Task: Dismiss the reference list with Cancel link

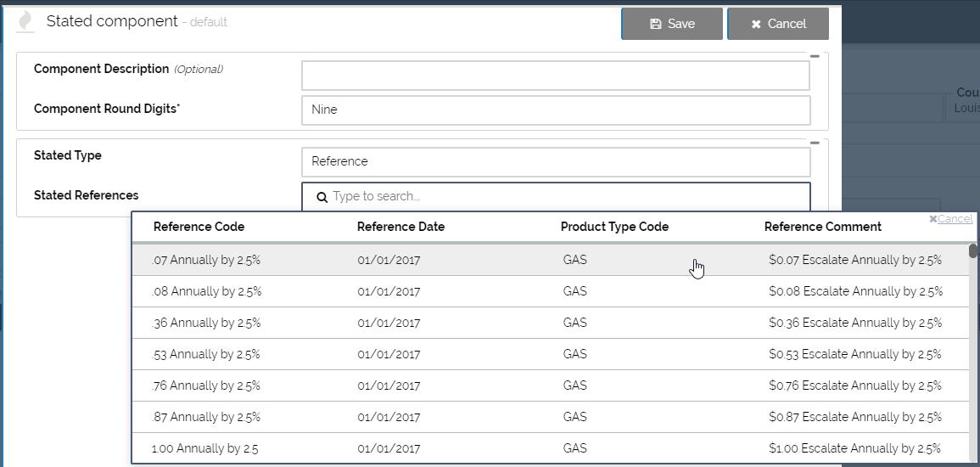Action: [951, 219]
